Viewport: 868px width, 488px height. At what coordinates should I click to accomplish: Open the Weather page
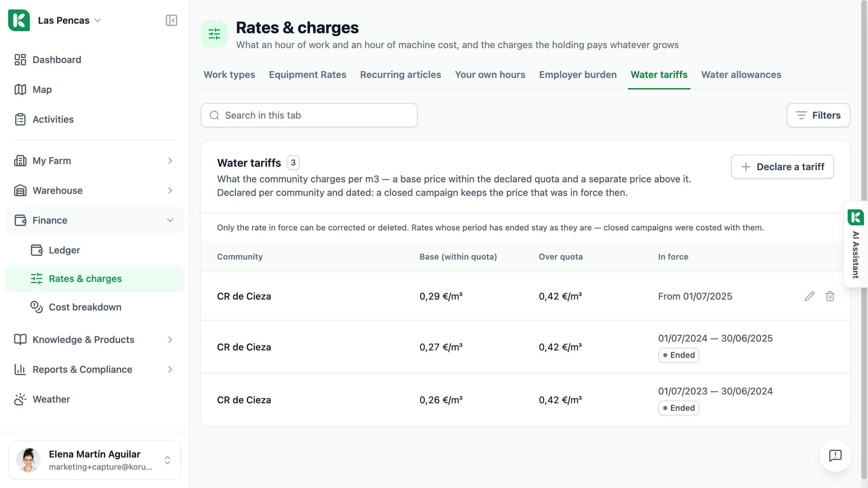tap(94, 399)
